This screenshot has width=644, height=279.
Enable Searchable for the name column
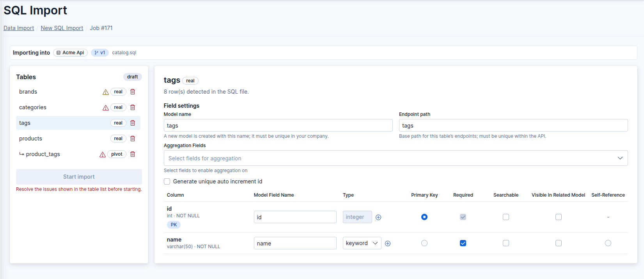(506, 243)
